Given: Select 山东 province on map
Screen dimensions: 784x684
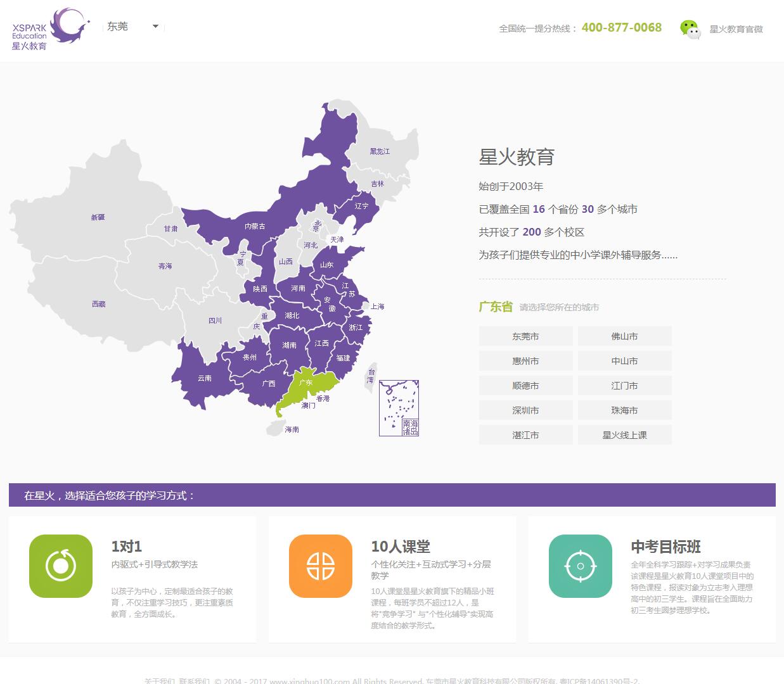Looking at the screenshot, I should 326,265.
